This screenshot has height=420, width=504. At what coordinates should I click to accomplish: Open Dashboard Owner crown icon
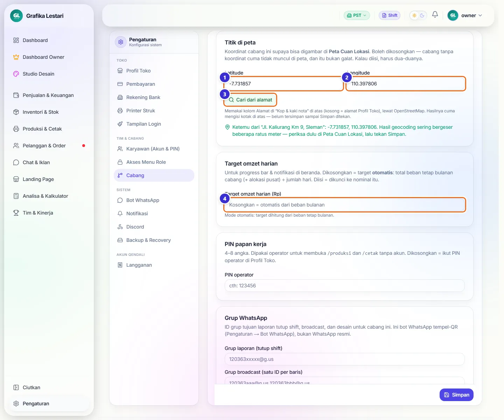[16, 57]
